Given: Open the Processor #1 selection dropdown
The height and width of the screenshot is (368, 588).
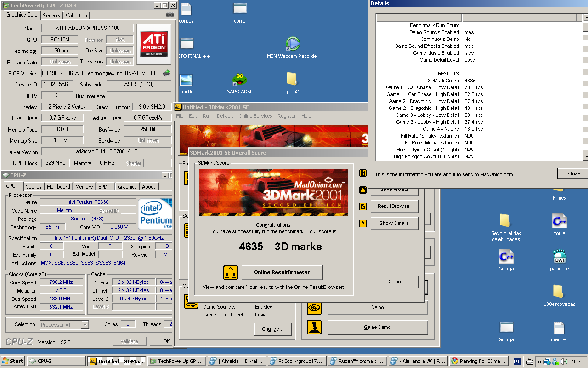Looking at the screenshot, I should point(64,325).
